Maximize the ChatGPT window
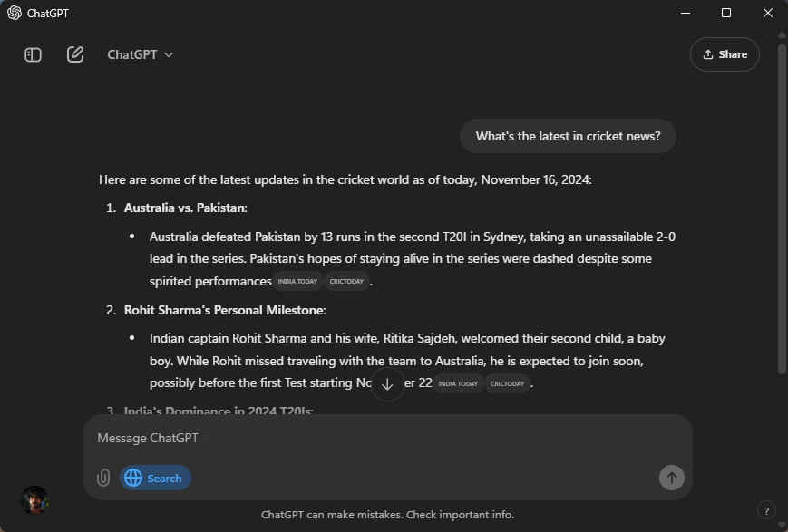 [x=726, y=13]
